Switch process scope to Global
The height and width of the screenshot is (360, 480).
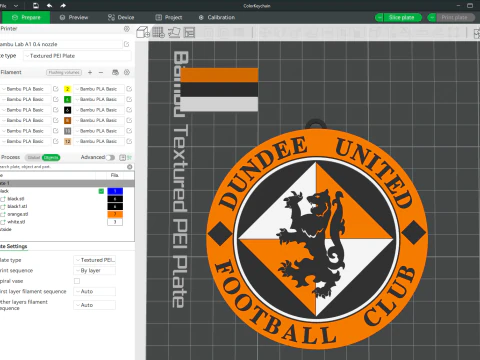(x=34, y=157)
